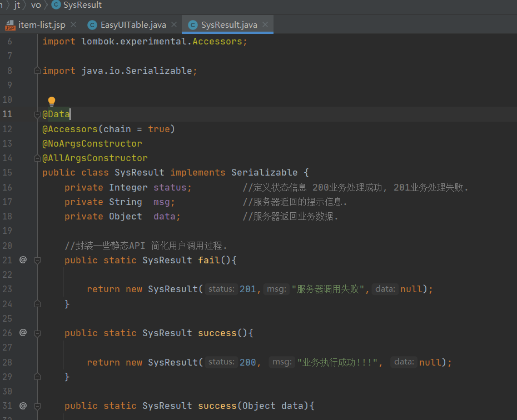
Task: Click the @Data annotation
Action: [56, 114]
